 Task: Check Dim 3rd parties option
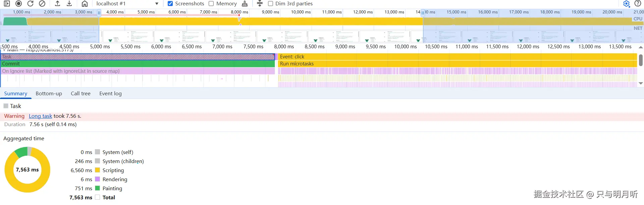click(270, 4)
